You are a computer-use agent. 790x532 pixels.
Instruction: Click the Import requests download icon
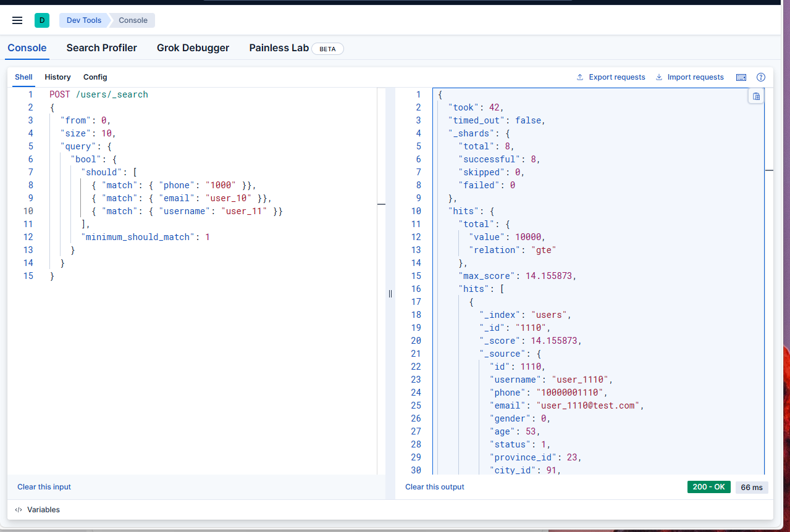click(x=658, y=77)
